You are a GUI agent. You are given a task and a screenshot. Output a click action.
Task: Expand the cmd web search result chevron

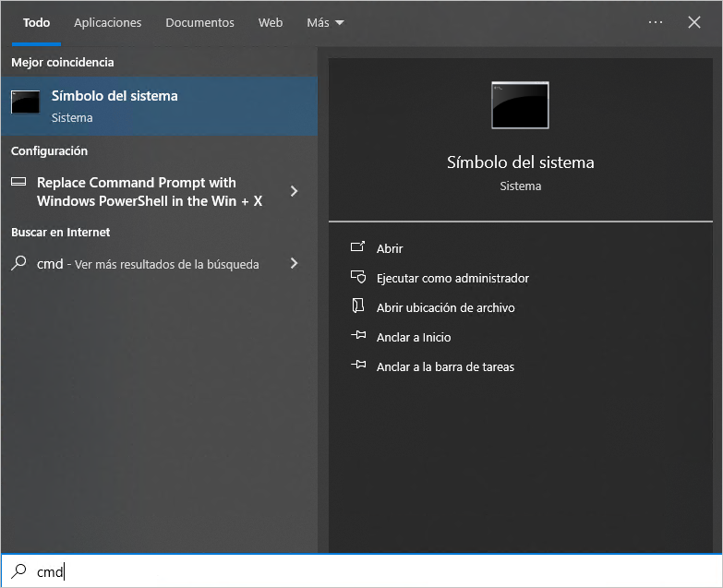(x=294, y=263)
